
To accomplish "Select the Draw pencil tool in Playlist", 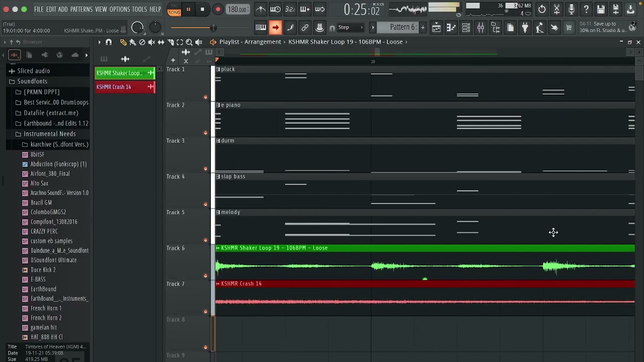I will coord(123,42).
